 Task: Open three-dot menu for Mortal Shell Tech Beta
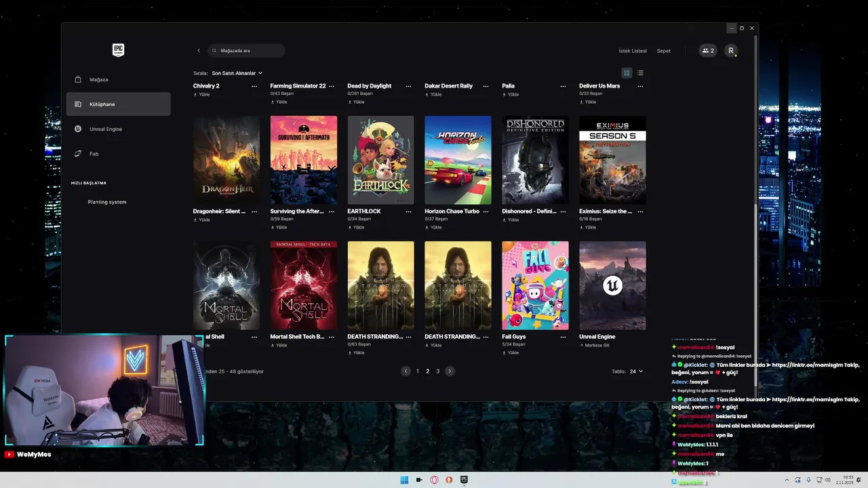coord(332,337)
